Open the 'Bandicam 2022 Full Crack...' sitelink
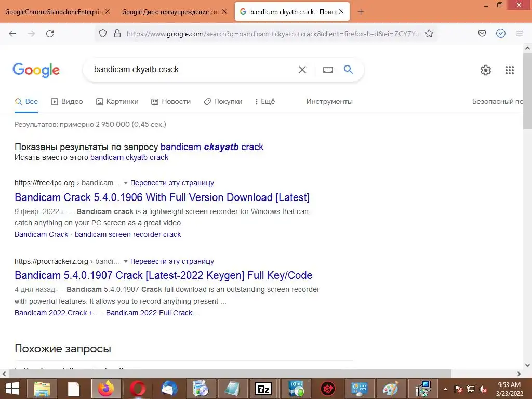This screenshot has height=399, width=532. (152, 313)
